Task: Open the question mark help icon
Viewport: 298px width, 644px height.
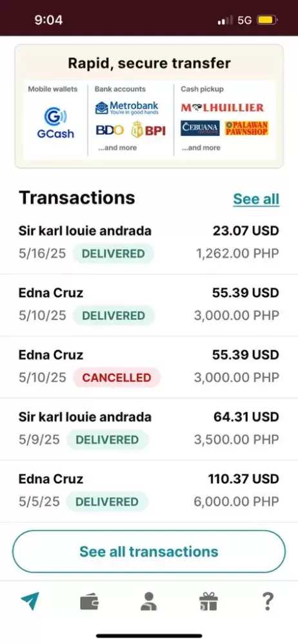Action: [x=268, y=601]
